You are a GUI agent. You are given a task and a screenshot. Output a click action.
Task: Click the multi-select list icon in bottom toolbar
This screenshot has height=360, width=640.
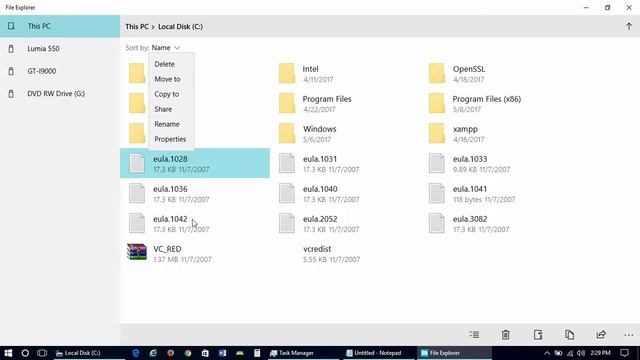(474, 335)
